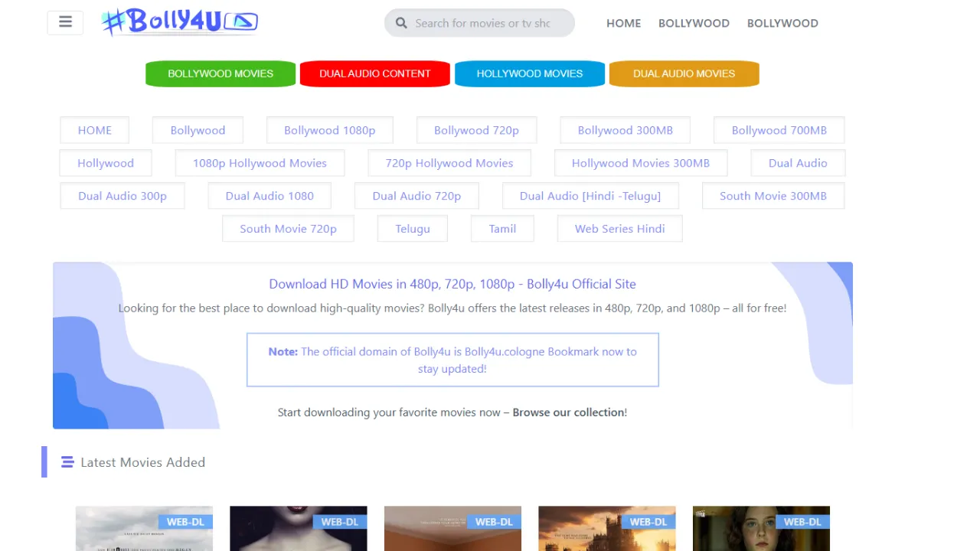Open the Web Series Hindi category
This screenshot has height=551, width=980.
tap(619, 228)
